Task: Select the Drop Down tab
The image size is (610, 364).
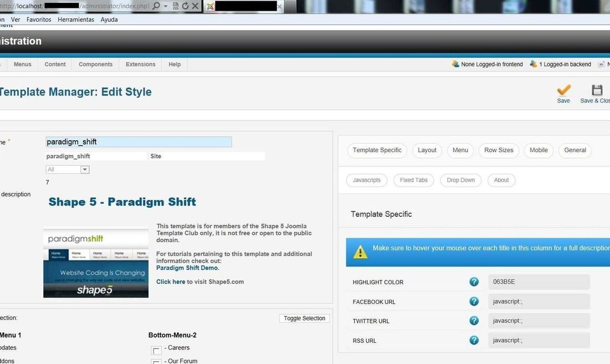Action: coord(461,180)
